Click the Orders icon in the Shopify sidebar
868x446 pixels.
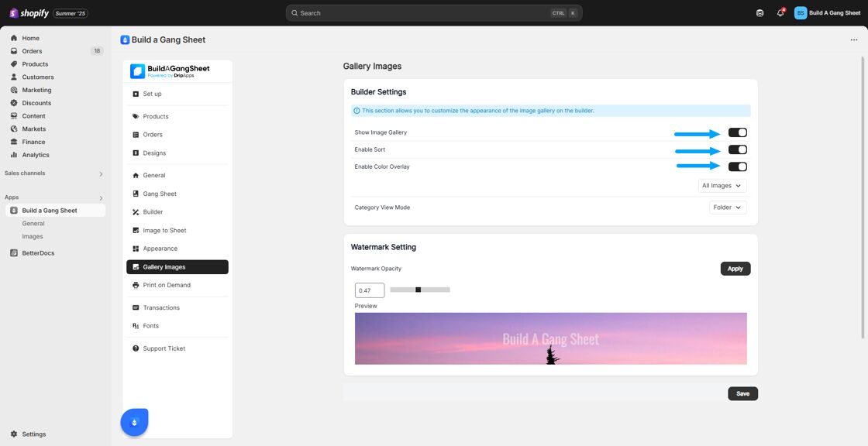[x=14, y=51]
